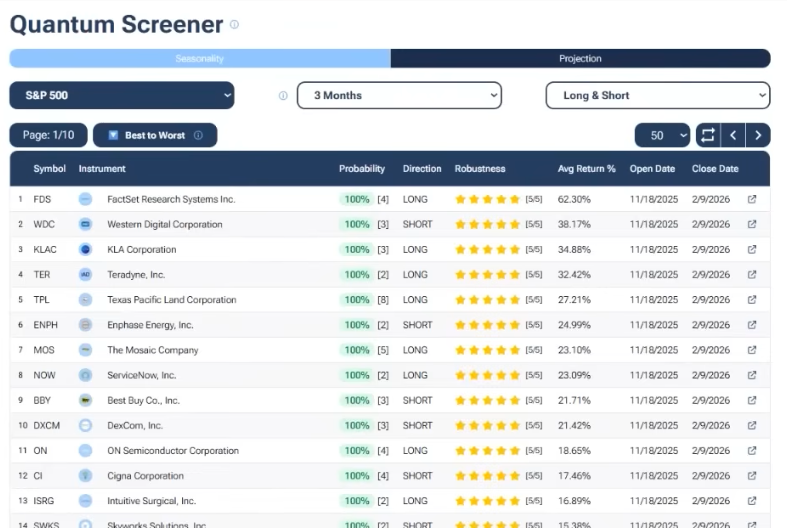Go to next page with right chevron
Viewport: 787px width, 528px height.
759,135
